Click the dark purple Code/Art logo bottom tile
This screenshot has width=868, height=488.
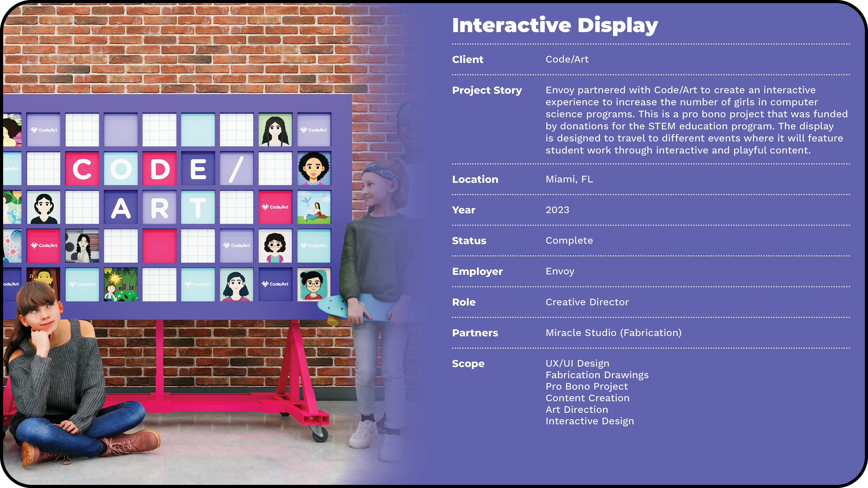(275, 284)
